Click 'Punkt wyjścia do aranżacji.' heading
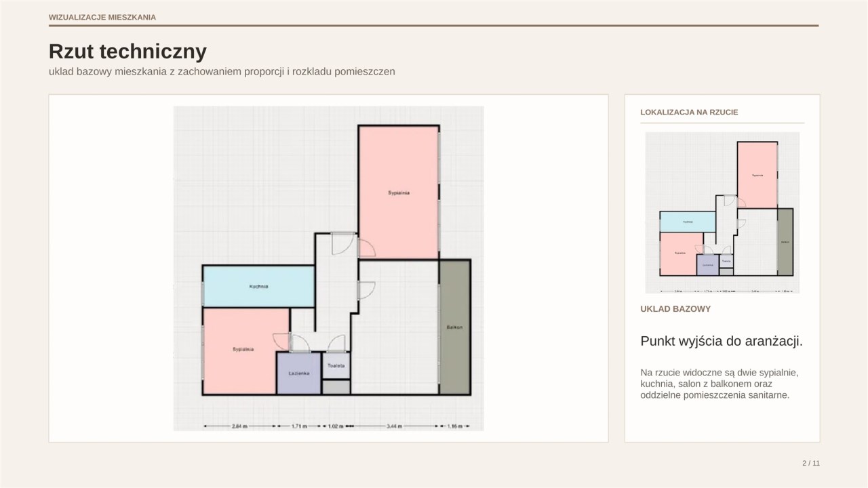This screenshot has height=488, width=868. pyautogui.click(x=722, y=341)
